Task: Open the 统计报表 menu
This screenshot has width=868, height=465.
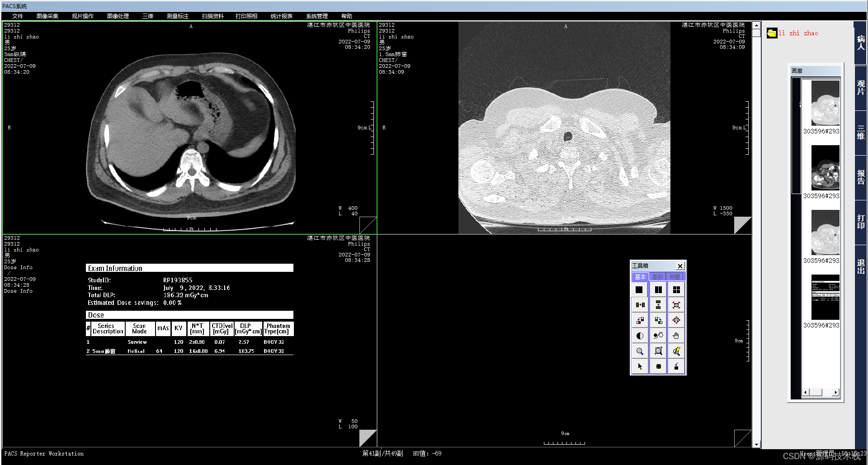Action: (x=282, y=16)
